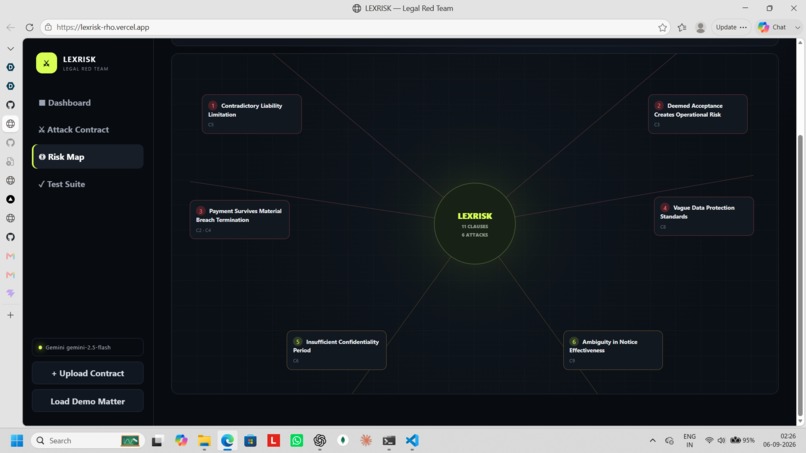This screenshot has width=806, height=453.
Task: Select the Deemed Acceptance Creates Operational Risk node
Action: coord(698,114)
